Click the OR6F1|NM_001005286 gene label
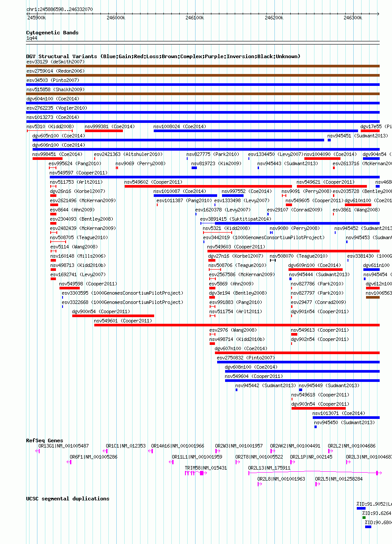The width and height of the screenshot is (392, 544). click(x=93, y=457)
